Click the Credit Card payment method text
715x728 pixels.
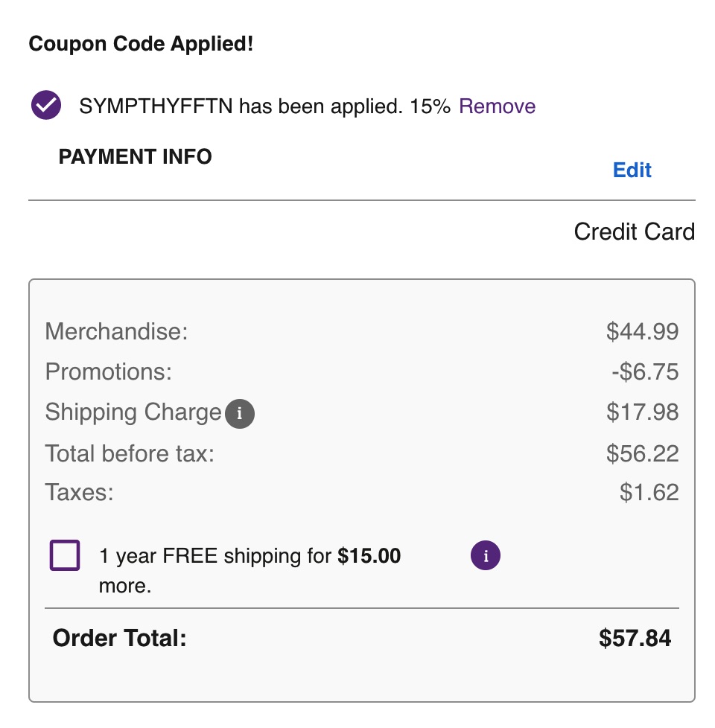pyautogui.click(x=634, y=232)
